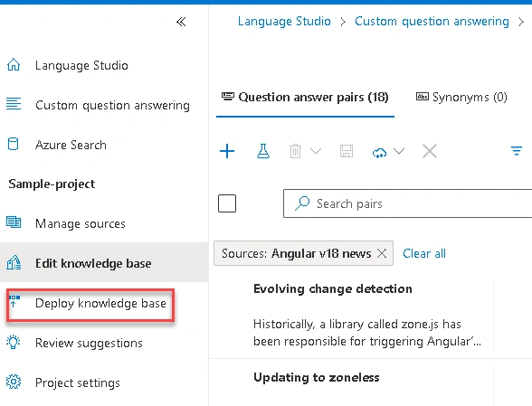Collapse the sidebar with double chevron icon
The height and width of the screenshot is (406, 532).
point(181,22)
